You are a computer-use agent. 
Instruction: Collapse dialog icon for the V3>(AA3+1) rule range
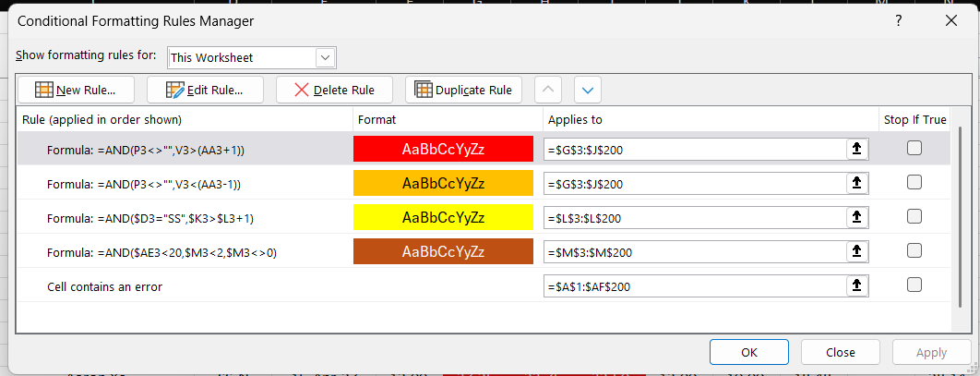(857, 150)
